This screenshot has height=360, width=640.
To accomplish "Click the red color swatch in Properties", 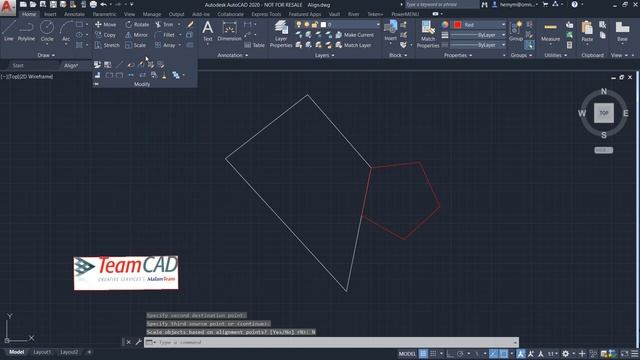I will (458, 25).
